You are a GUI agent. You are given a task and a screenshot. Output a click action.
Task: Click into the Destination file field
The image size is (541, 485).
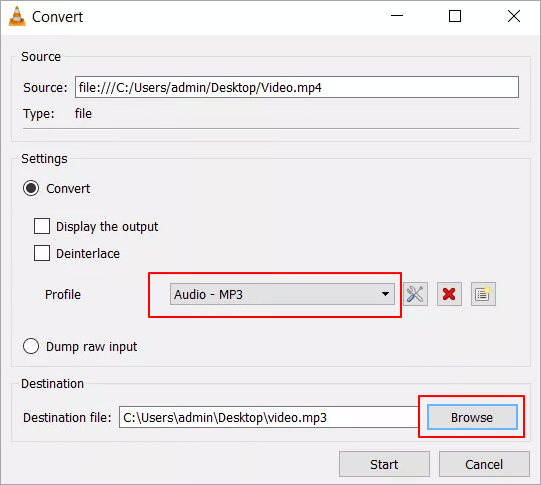[268, 417]
